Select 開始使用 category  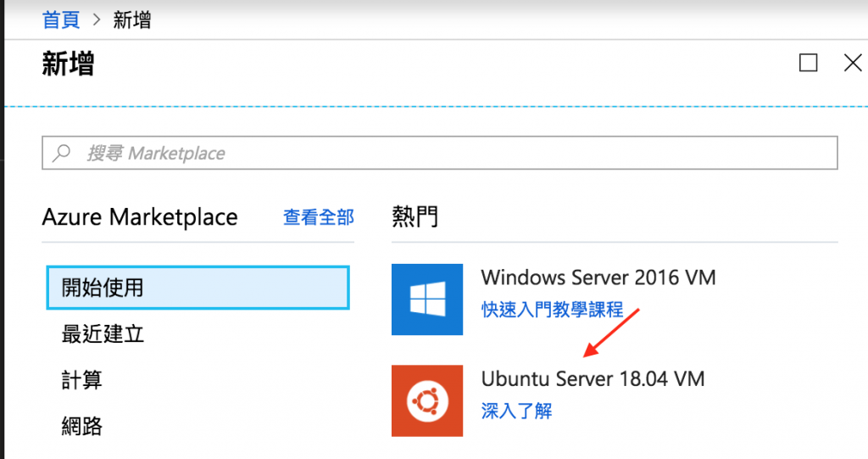tap(198, 288)
